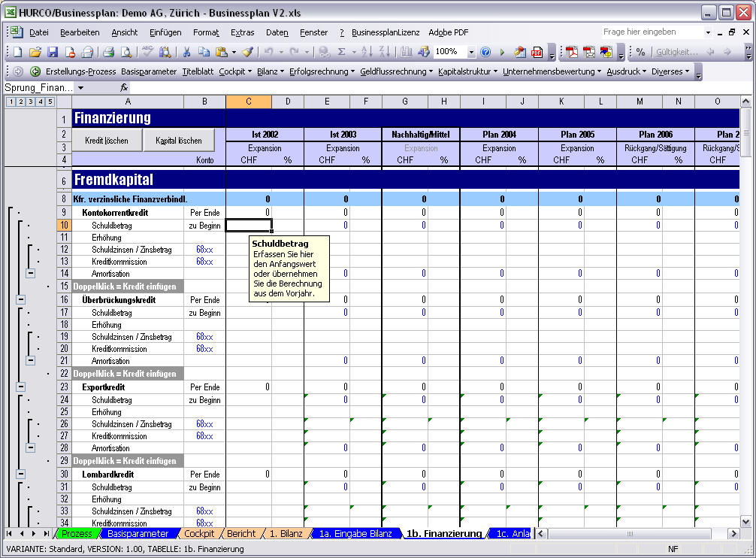Image resolution: width=756 pixels, height=558 pixels.
Task: Convert to Adobe PDF icon
Action: (571, 52)
